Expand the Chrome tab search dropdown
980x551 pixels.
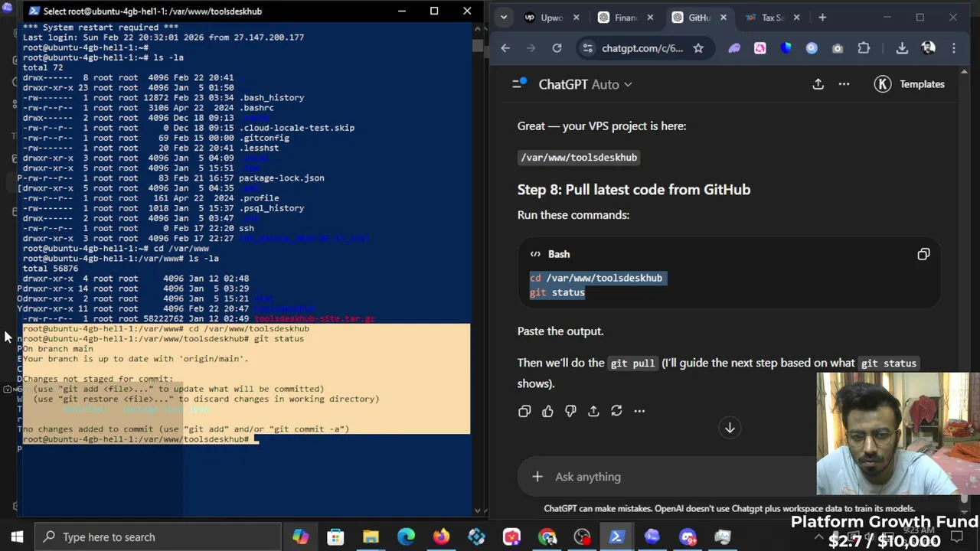[504, 17]
